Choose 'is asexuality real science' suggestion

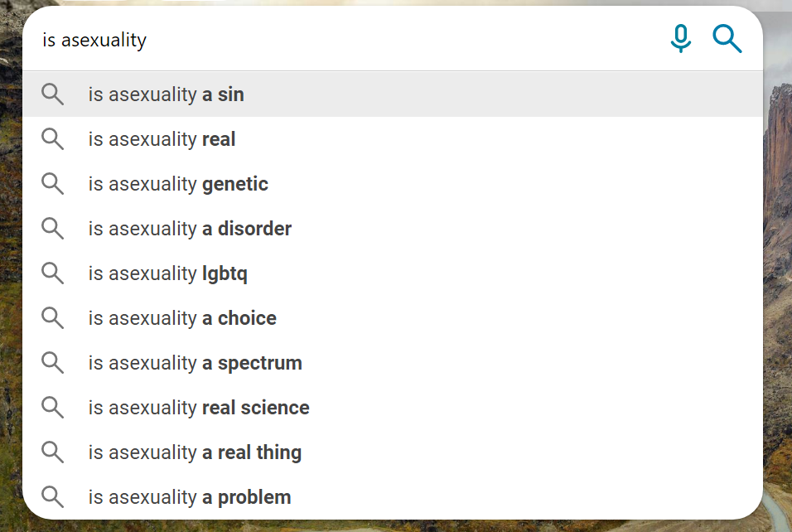393,408
